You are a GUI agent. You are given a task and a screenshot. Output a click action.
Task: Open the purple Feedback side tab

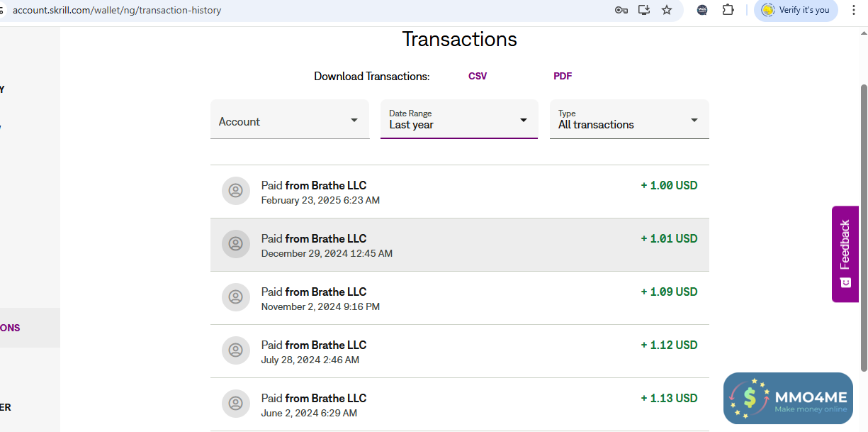pyautogui.click(x=845, y=253)
